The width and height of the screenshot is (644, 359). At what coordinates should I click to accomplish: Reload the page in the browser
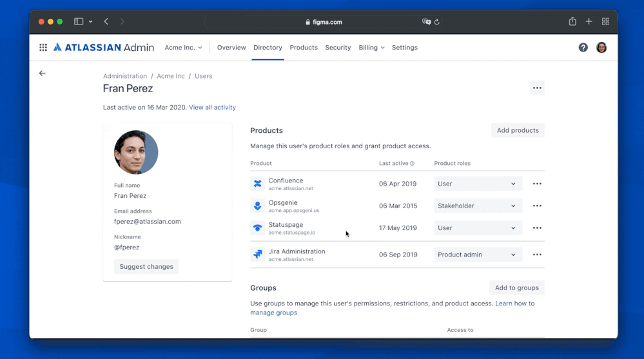(x=437, y=22)
